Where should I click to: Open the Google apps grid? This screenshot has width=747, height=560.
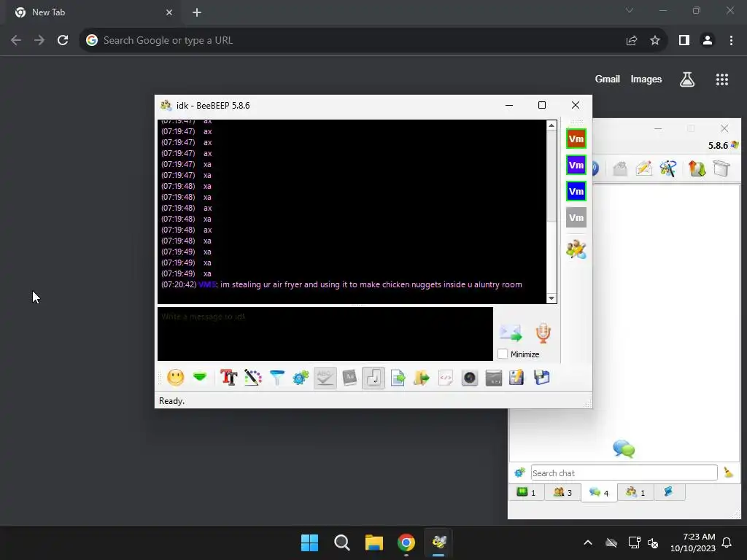(x=722, y=79)
